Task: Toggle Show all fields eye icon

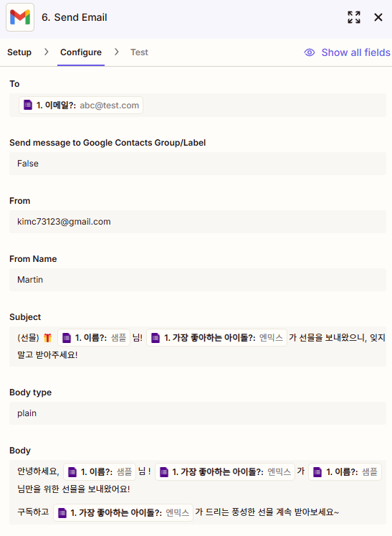Action: tap(310, 52)
